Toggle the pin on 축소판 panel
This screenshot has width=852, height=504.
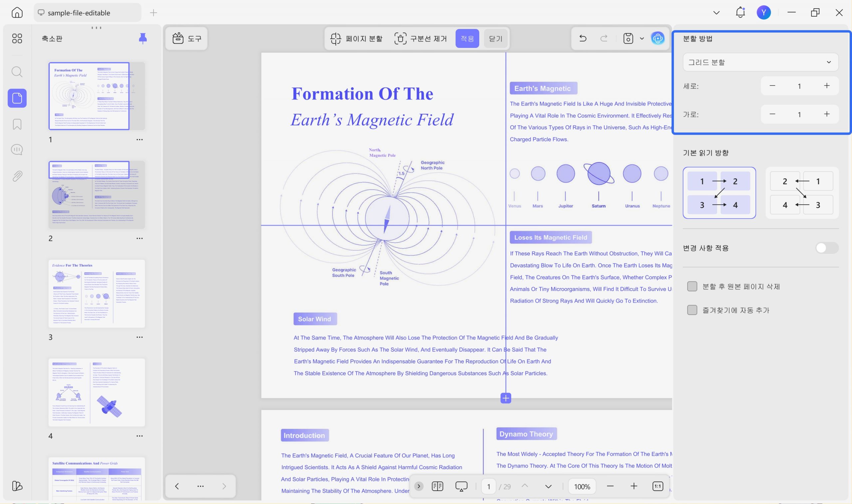coord(143,38)
